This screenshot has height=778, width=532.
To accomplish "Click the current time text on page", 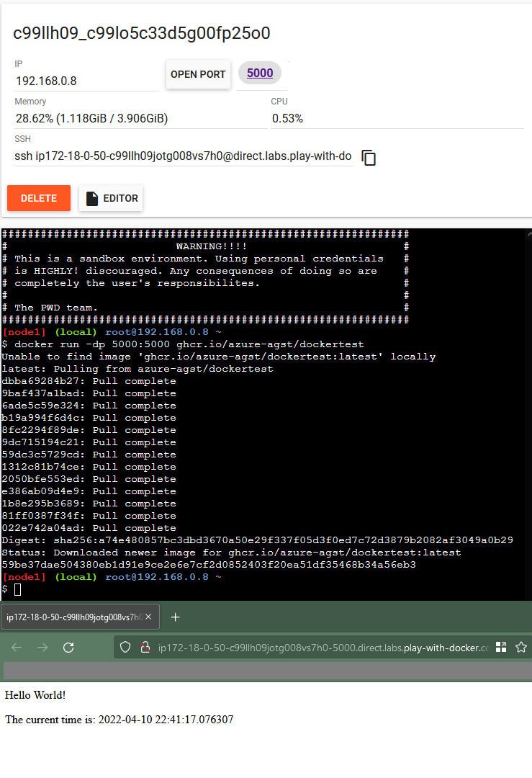I will click(119, 720).
